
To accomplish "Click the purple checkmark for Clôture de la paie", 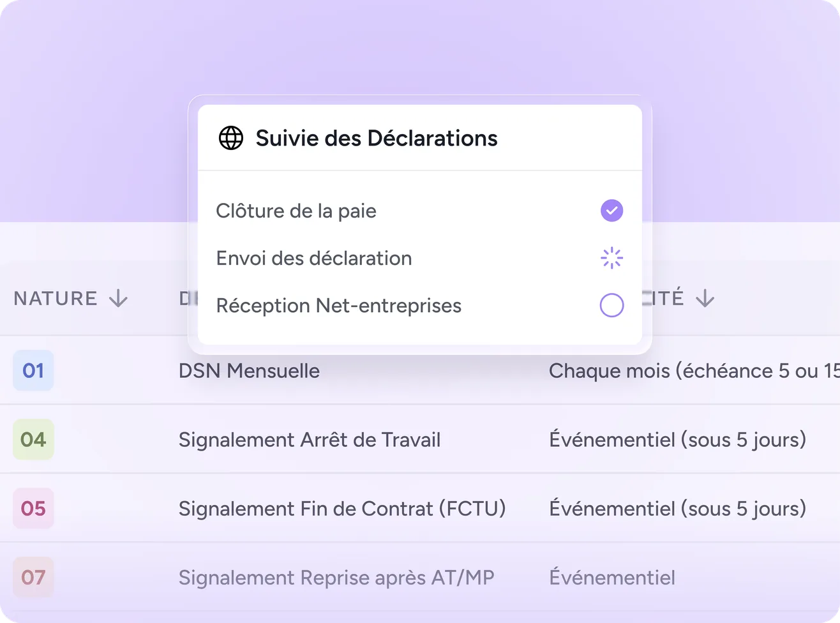I will [611, 211].
